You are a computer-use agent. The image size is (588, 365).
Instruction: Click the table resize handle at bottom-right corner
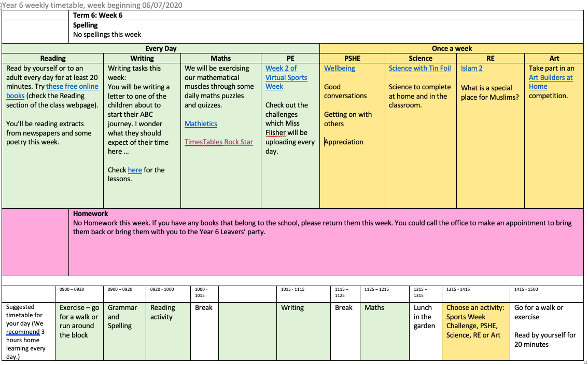585,362
